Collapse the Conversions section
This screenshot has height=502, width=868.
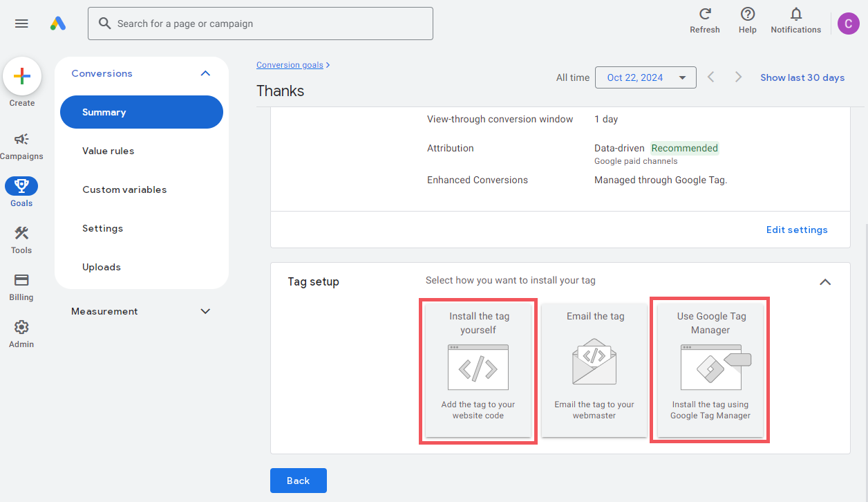pyautogui.click(x=205, y=73)
